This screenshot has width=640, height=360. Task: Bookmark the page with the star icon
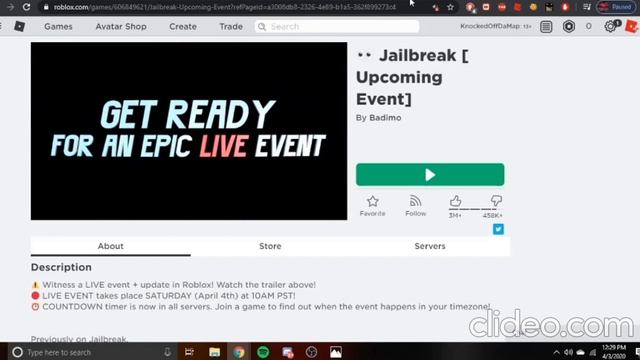(450, 7)
